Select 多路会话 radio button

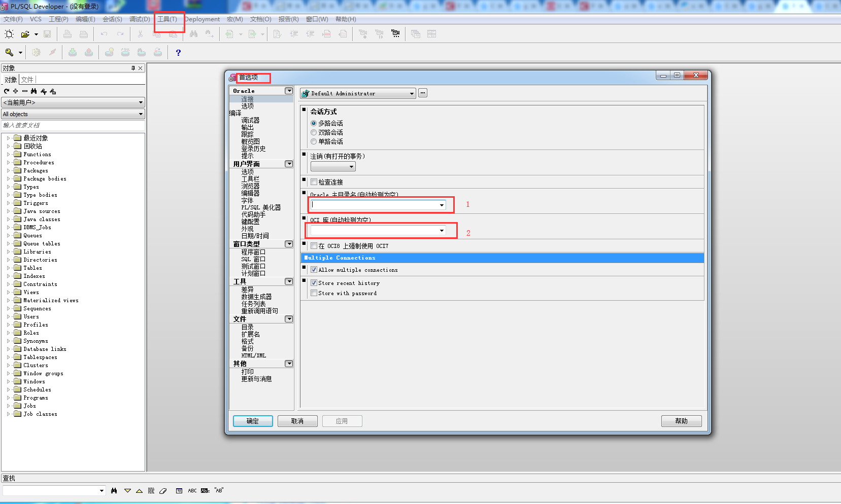(314, 123)
